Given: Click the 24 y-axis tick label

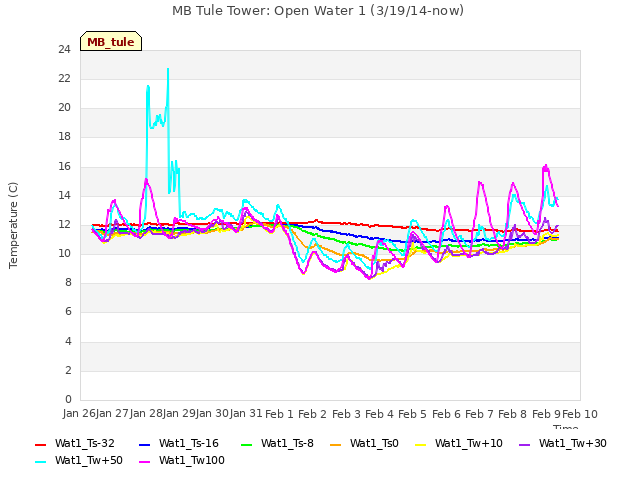Looking at the screenshot, I should click(64, 50).
